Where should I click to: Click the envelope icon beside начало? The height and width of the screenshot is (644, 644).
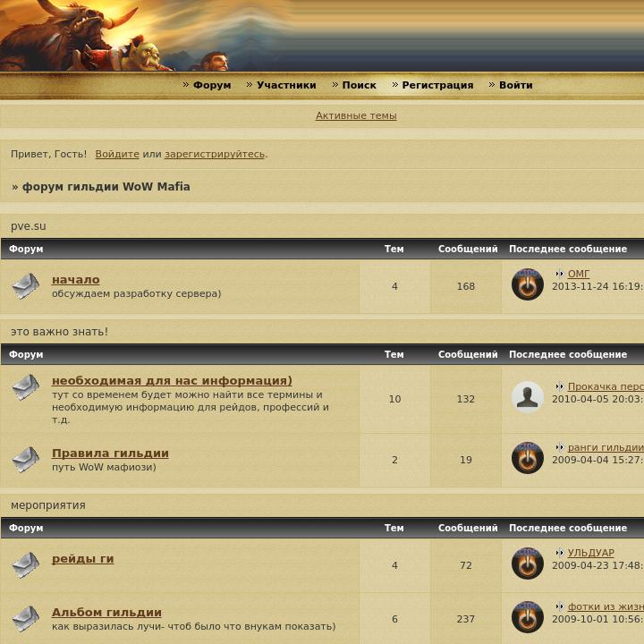tap(25, 286)
